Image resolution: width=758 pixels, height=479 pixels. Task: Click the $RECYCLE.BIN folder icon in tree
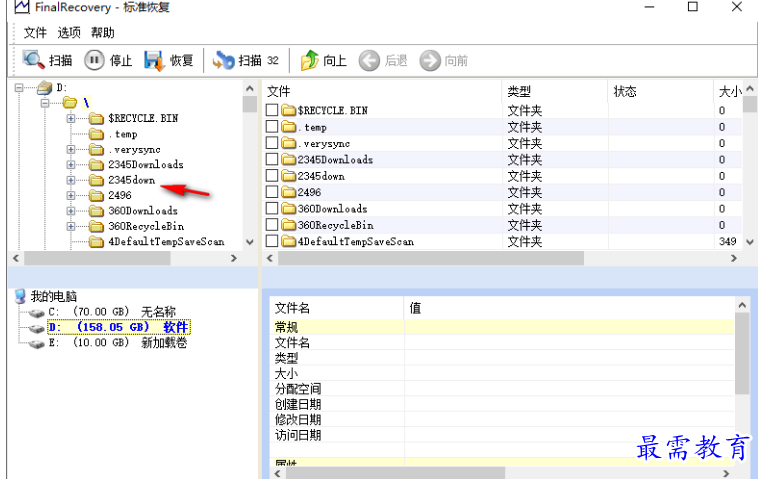[x=96, y=118]
